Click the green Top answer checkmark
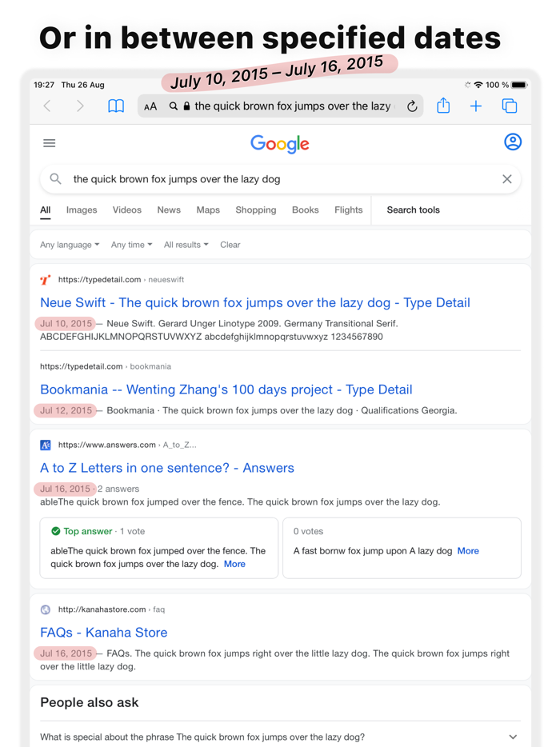The height and width of the screenshot is (747, 560). click(54, 530)
